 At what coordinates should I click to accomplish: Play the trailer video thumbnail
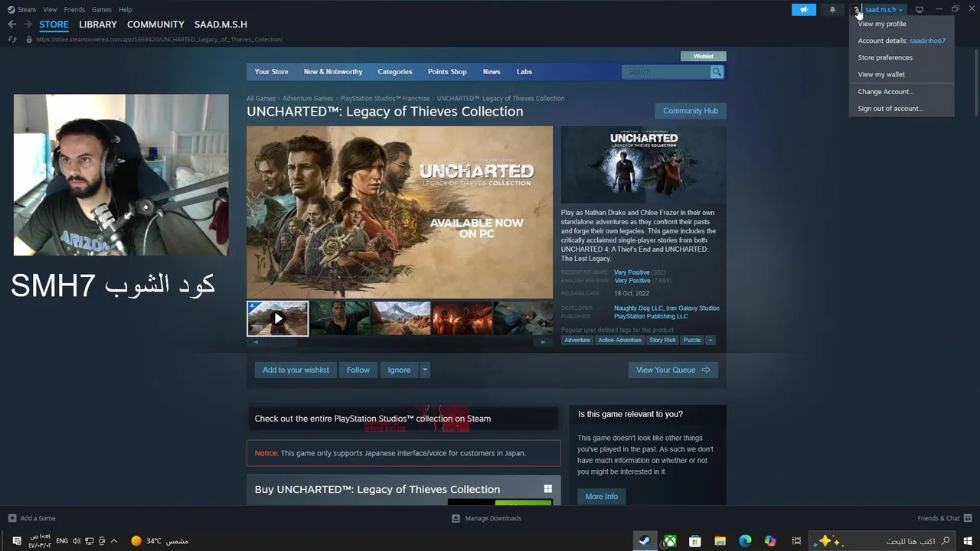(278, 318)
